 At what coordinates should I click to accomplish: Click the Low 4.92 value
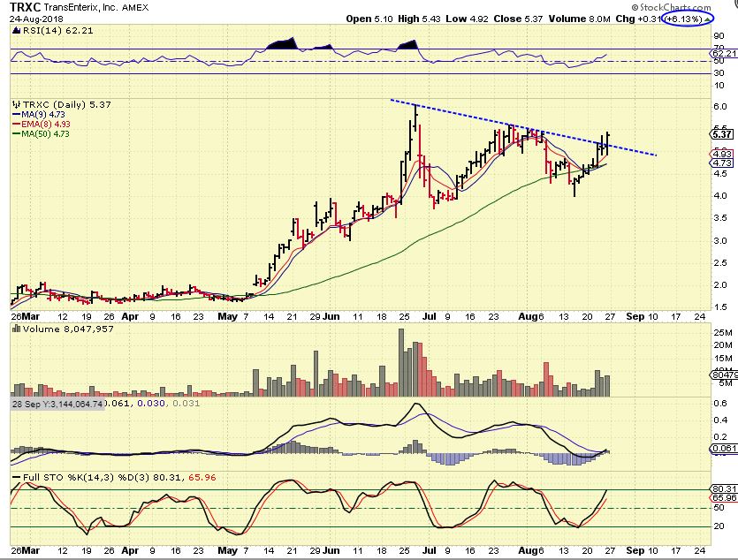coord(468,19)
